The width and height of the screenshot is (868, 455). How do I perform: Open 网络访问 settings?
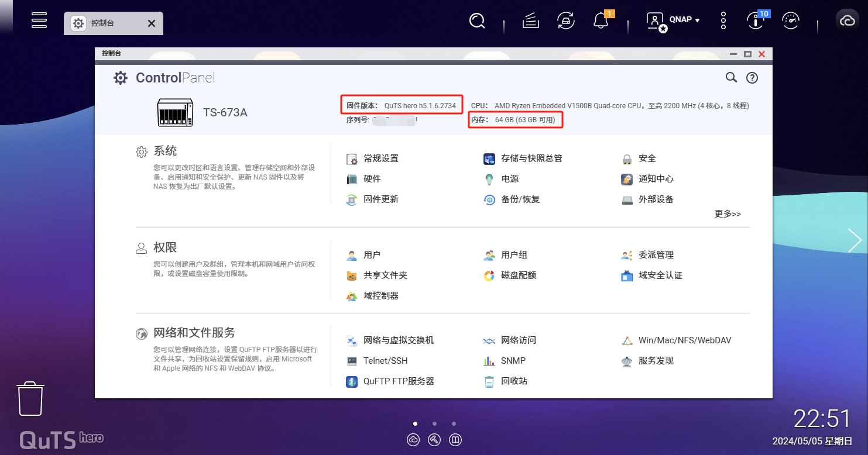(510, 340)
